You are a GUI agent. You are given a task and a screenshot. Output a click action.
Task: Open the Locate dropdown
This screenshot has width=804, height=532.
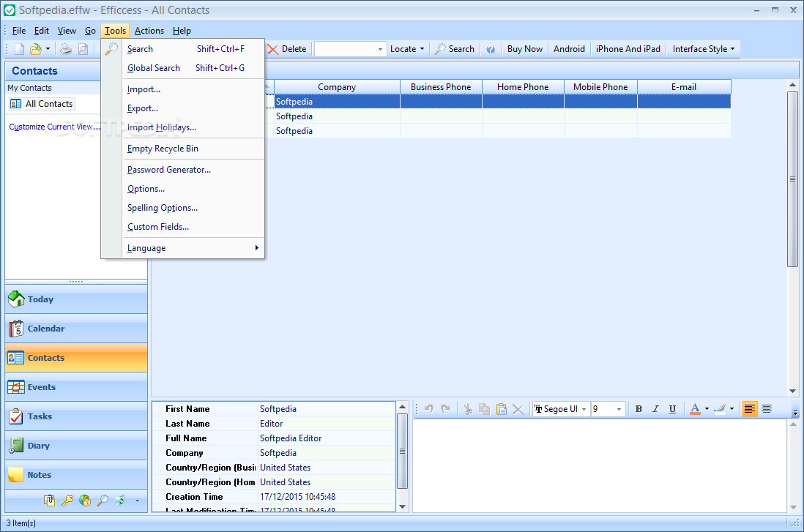[408, 49]
